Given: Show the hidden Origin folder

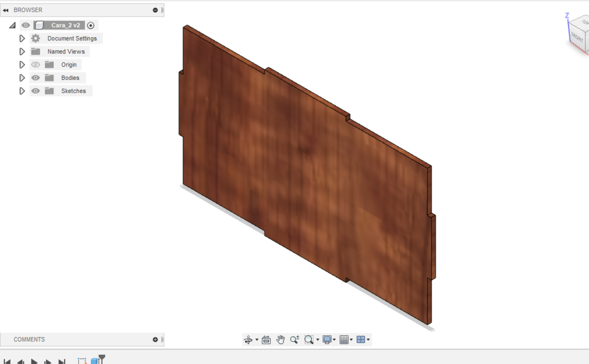Looking at the screenshot, I should click(36, 65).
